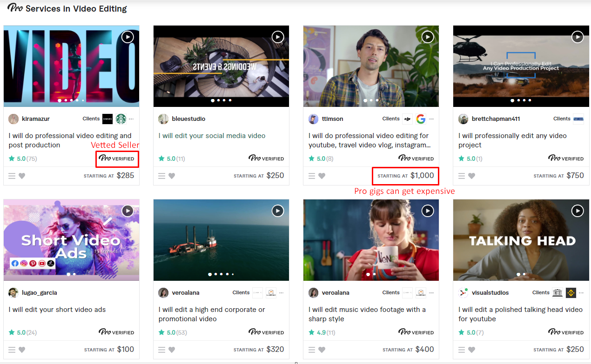
Task: Favorite the ttimson gig with heart icon
Action: [x=322, y=176]
